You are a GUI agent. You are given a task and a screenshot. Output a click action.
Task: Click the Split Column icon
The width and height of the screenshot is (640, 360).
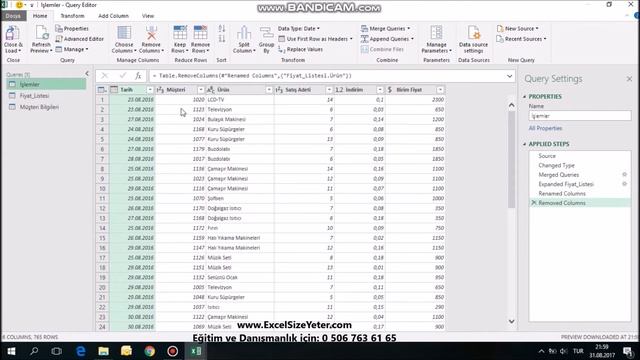tap(244, 33)
